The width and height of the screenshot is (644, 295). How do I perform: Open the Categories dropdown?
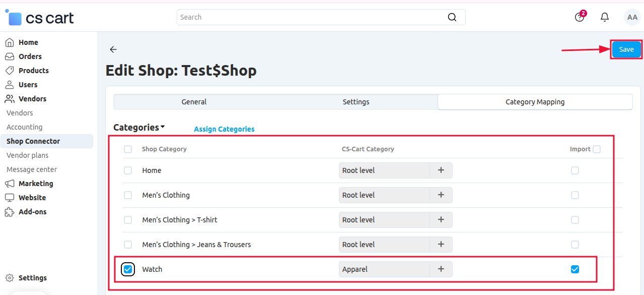(x=138, y=127)
